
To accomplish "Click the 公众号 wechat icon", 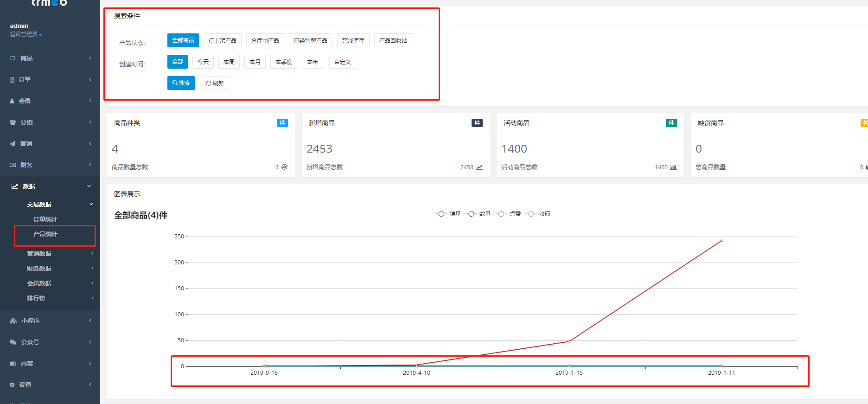I will point(13,342).
